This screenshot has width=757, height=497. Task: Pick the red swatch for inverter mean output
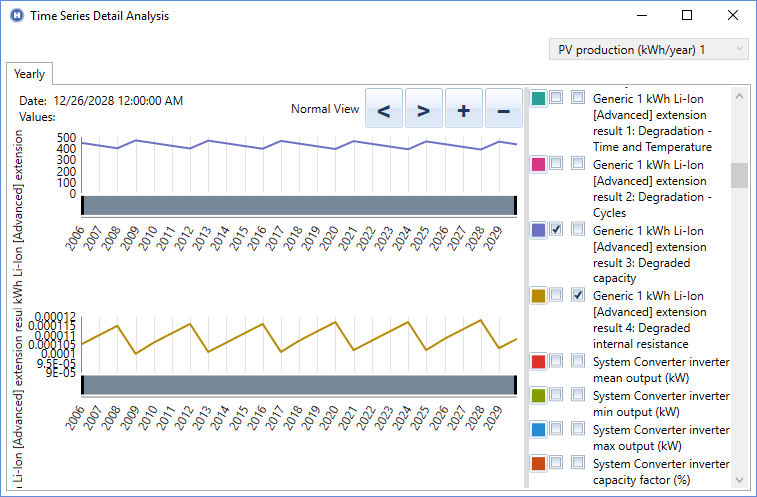[539, 362]
